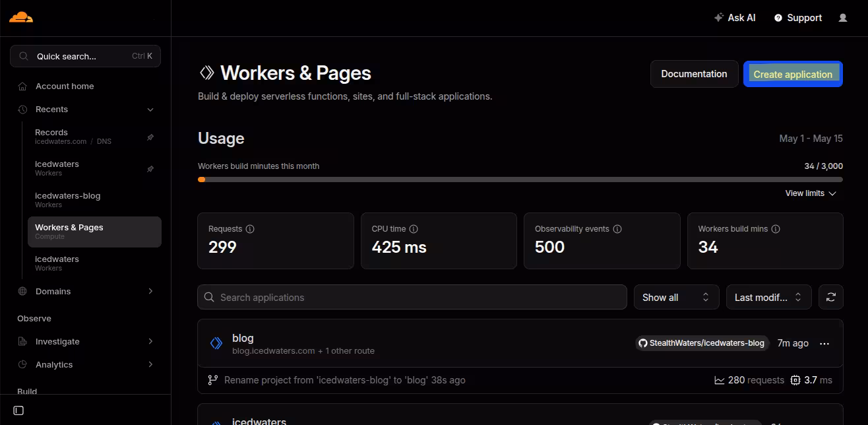The height and width of the screenshot is (425, 868).
Task: Click the Observability events 500 card
Action: coord(602,241)
